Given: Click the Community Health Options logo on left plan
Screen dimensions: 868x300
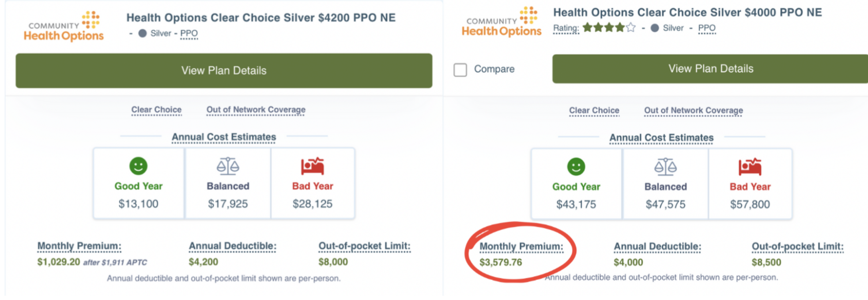Looking at the screenshot, I should tap(64, 27).
